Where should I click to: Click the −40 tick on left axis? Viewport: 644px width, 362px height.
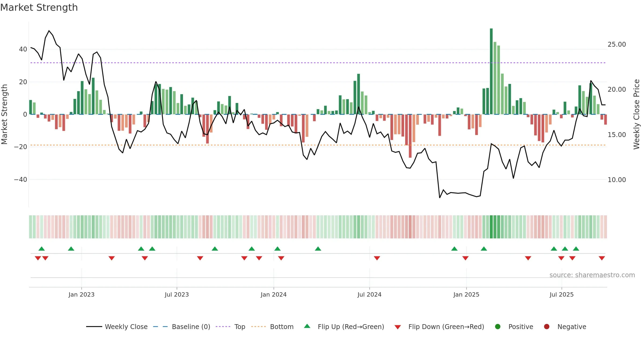[21, 179]
